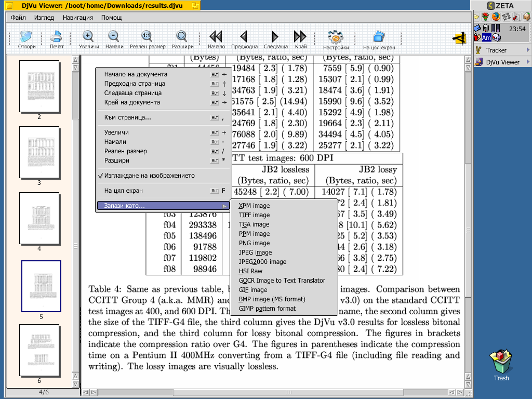This screenshot has height=399, width=532.
Task: Select page 2 thumbnail
Action: point(39,86)
